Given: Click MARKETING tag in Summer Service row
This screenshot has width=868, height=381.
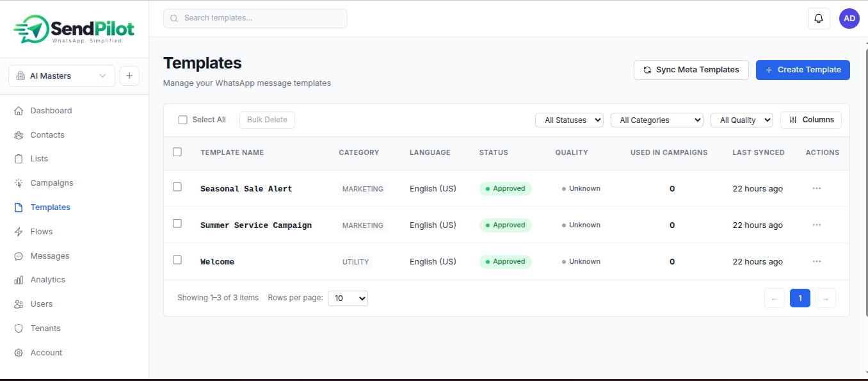Looking at the screenshot, I should pyautogui.click(x=362, y=225).
